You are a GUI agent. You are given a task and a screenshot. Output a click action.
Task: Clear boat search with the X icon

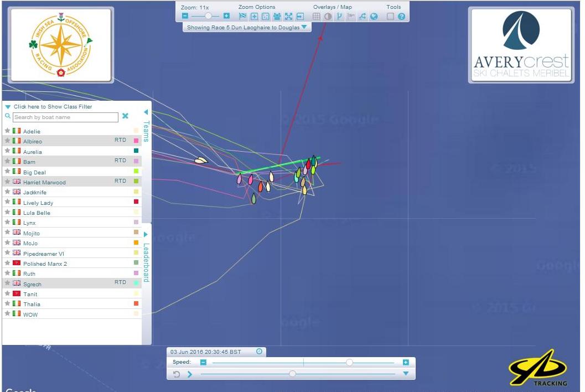coord(125,116)
